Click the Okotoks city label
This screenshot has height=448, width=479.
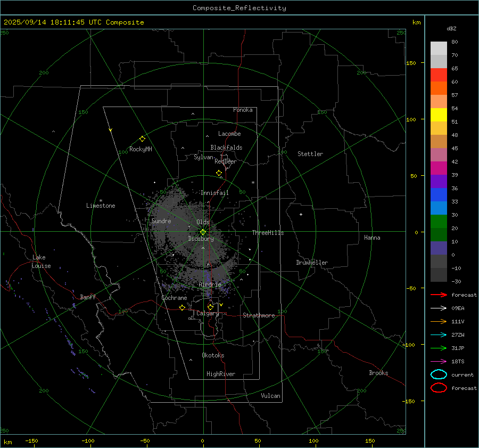coord(213,355)
